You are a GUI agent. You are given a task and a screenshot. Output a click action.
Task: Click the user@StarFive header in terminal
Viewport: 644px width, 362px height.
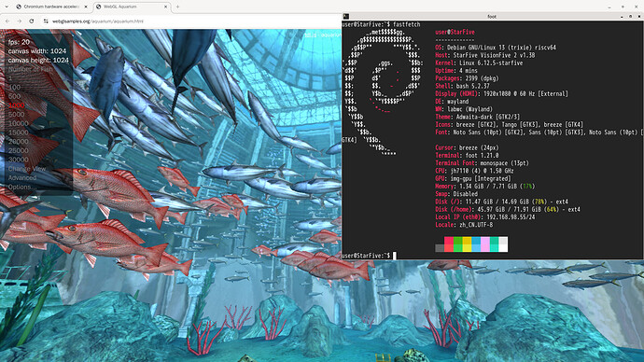[455, 32]
